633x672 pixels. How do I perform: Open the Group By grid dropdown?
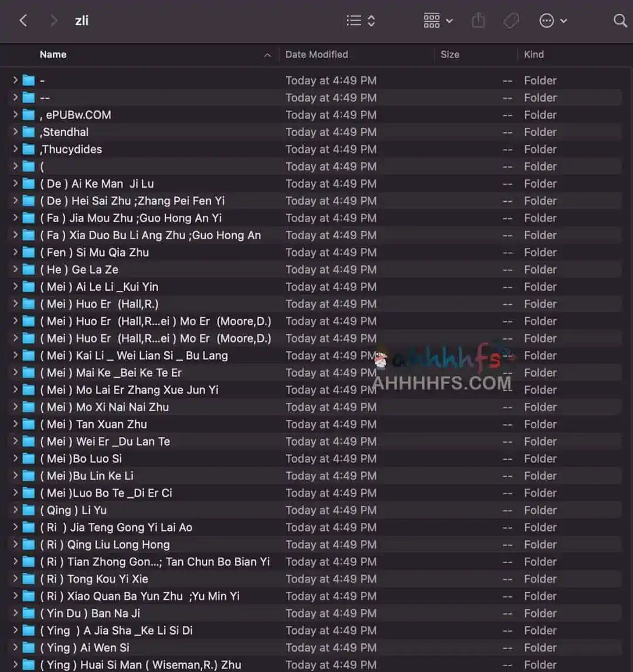[x=438, y=21]
